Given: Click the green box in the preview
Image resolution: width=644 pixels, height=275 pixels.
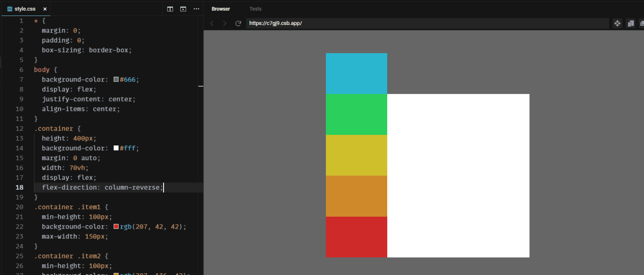Looking at the screenshot, I should 356,114.
